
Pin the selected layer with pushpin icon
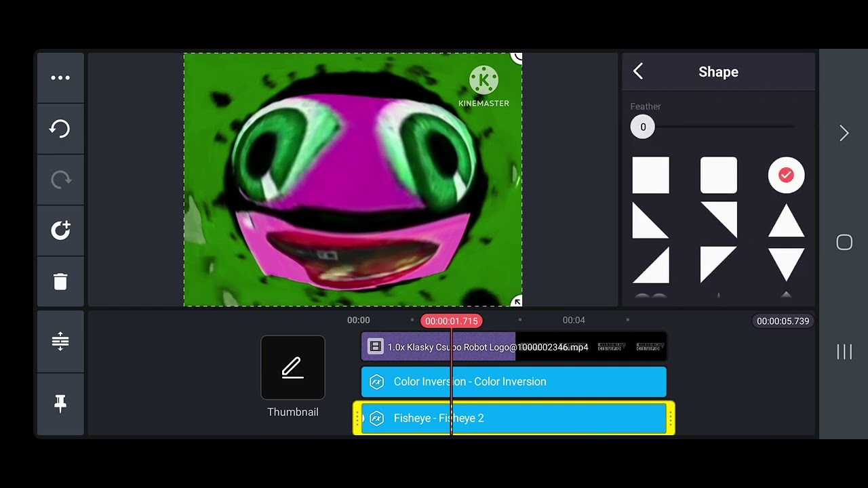(60, 404)
